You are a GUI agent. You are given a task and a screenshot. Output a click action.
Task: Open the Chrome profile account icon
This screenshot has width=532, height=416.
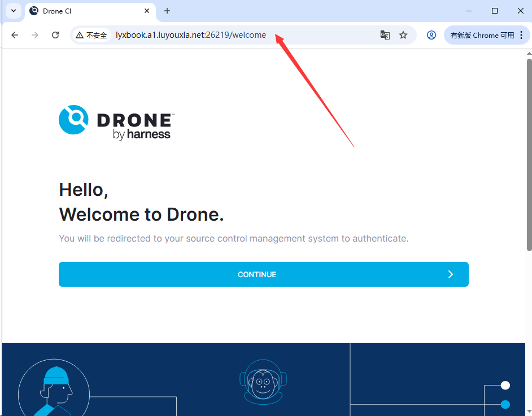click(x=431, y=35)
